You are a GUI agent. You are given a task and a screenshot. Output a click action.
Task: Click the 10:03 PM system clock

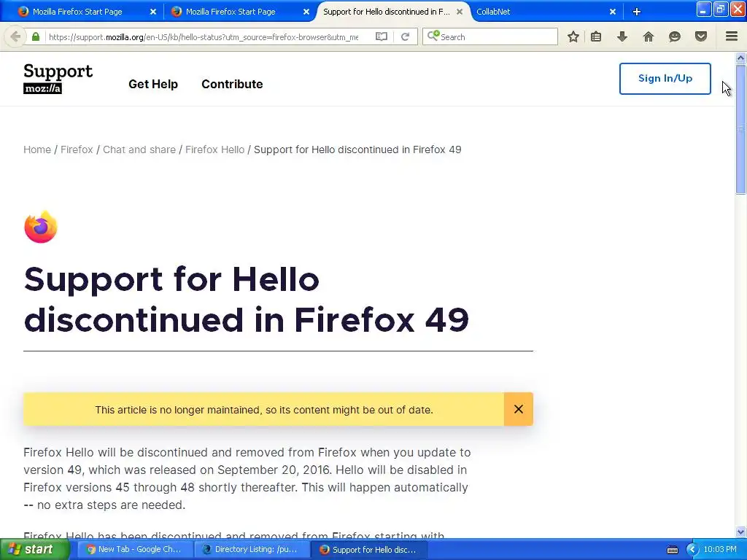(x=720, y=550)
